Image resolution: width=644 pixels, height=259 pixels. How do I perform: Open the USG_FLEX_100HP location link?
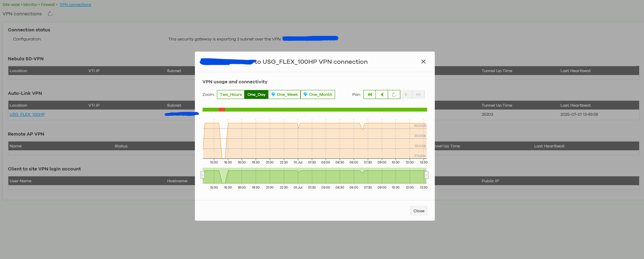coord(27,114)
